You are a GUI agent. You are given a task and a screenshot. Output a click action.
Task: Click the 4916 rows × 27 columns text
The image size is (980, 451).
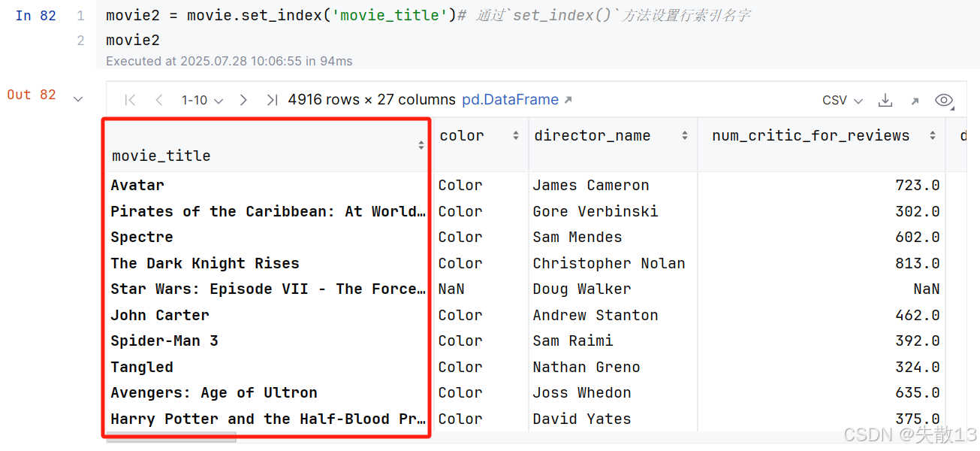click(x=372, y=99)
